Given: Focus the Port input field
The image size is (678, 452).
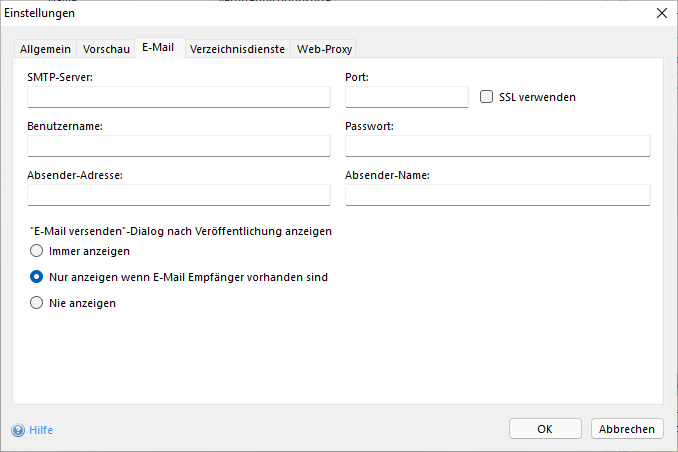Looking at the screenshot, I should (406, 97).
